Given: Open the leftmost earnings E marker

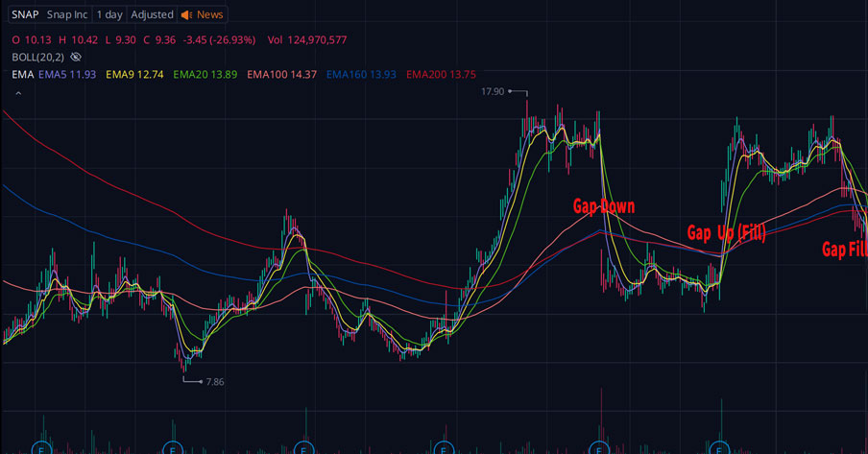Looking at the screenshot, I should click(x=41, y=449).
